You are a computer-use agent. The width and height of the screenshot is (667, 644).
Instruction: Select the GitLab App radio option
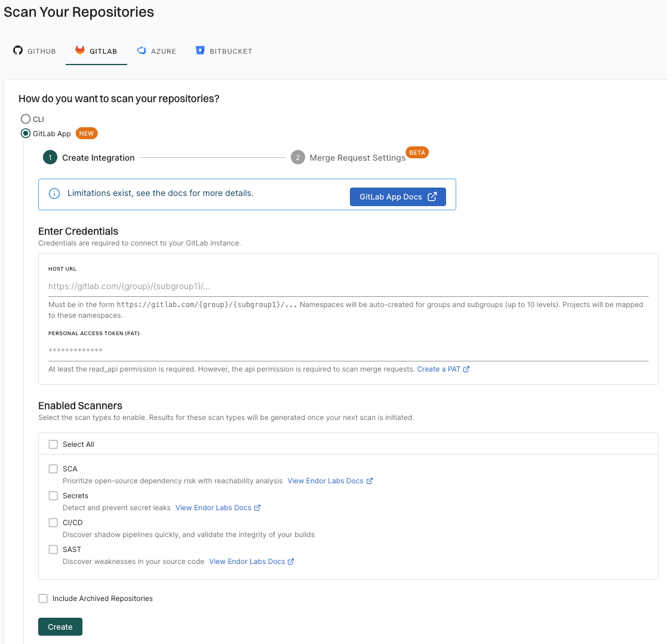pyautogui.click(x=26, y=133)
